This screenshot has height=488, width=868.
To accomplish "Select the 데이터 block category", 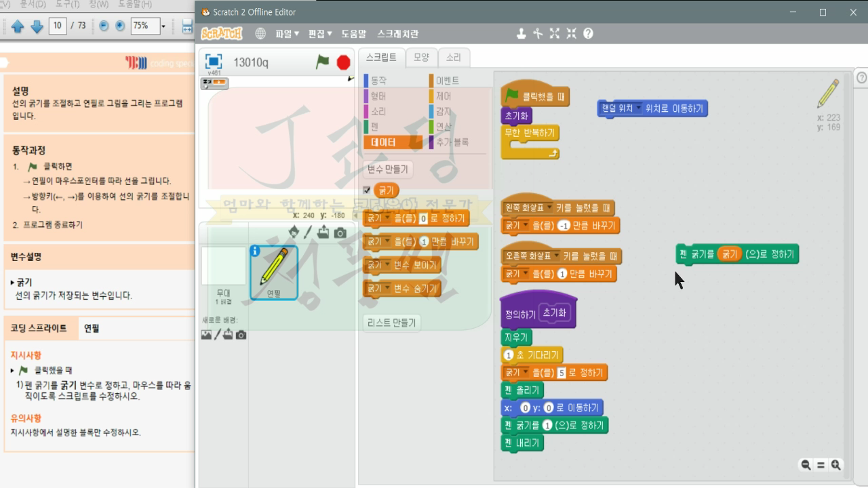I will pyautogui.click(x=393, y=142).
